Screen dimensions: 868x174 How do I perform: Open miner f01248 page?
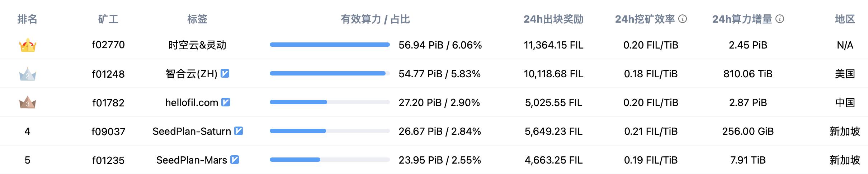(x=108, y=74)
